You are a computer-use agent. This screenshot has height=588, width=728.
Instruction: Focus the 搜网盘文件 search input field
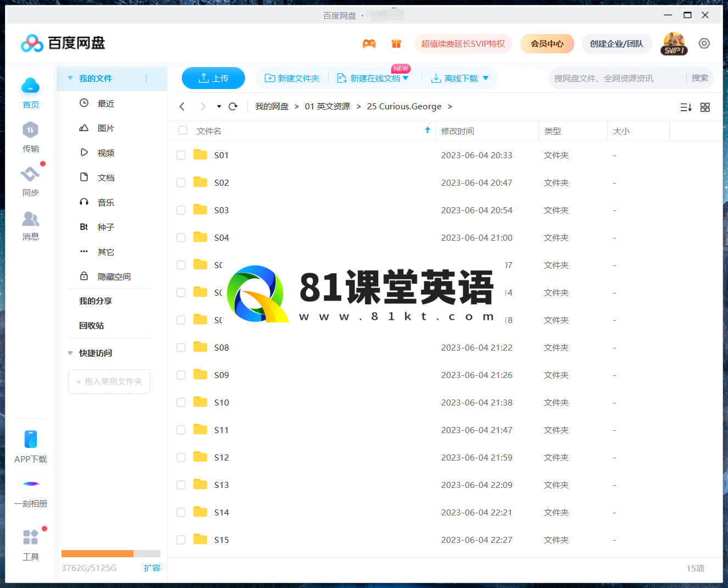click(618, 78)
